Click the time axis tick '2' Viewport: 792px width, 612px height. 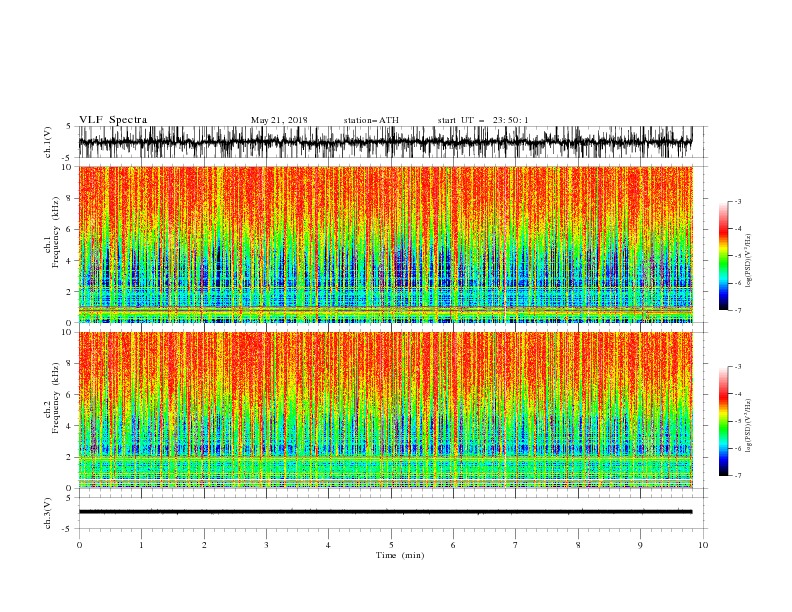(x=204, y=545)
